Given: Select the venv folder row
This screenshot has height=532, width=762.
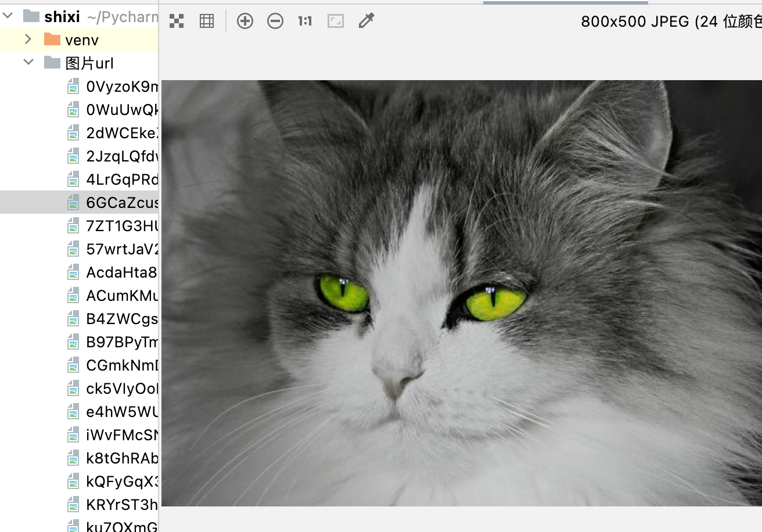Looking at the screenshot, I should [79, 39].
